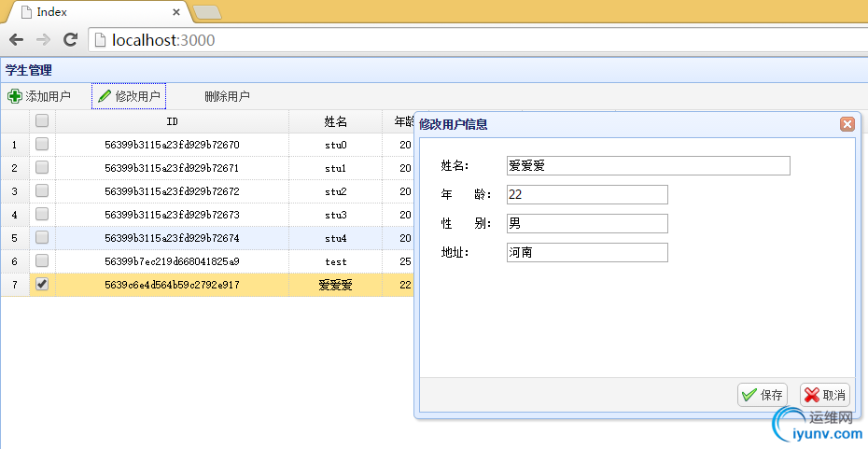Click the 保存 button

pyautogui.click(x=763, y=395)
